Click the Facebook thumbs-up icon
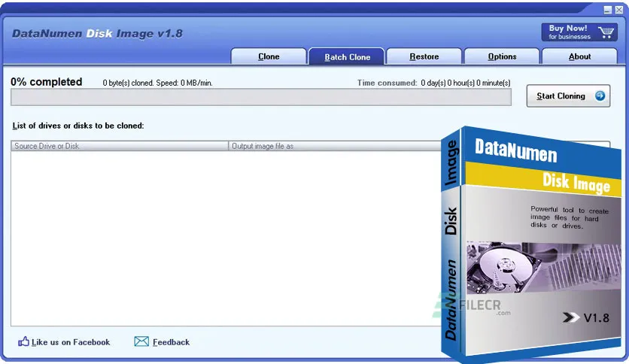 click(23, 341)
